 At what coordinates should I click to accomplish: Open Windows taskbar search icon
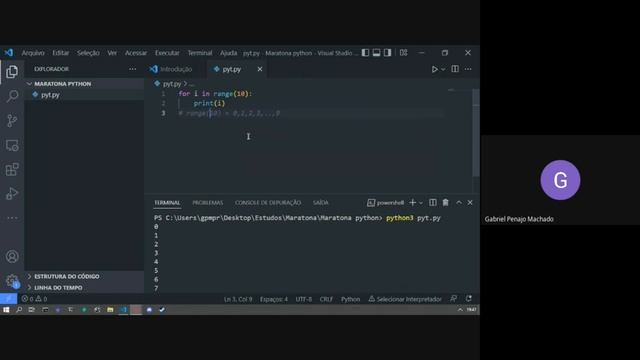click(x=19, y=310)
